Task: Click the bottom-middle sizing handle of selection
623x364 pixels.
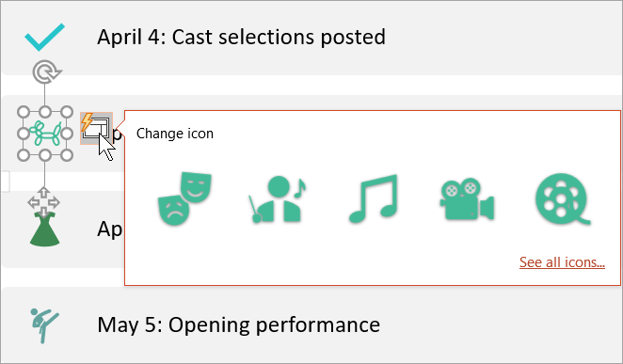Action: (45, 155)
